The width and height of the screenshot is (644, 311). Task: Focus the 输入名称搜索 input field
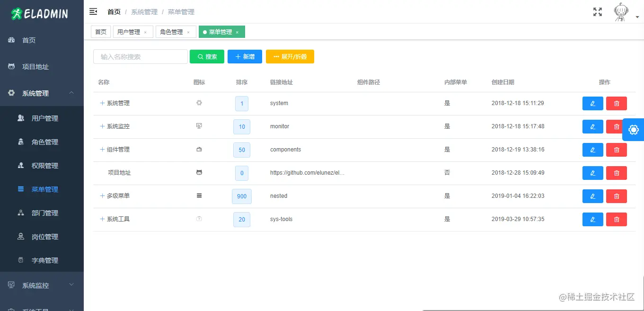pos(141,56)
